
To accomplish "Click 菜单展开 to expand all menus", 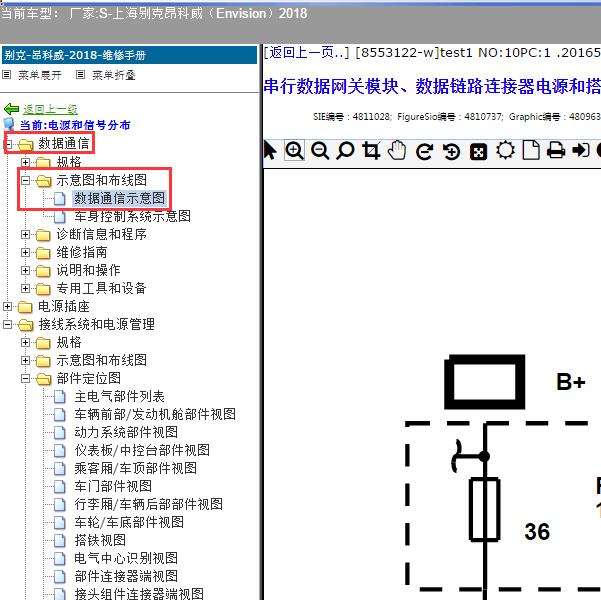I will tap(40, 75).
